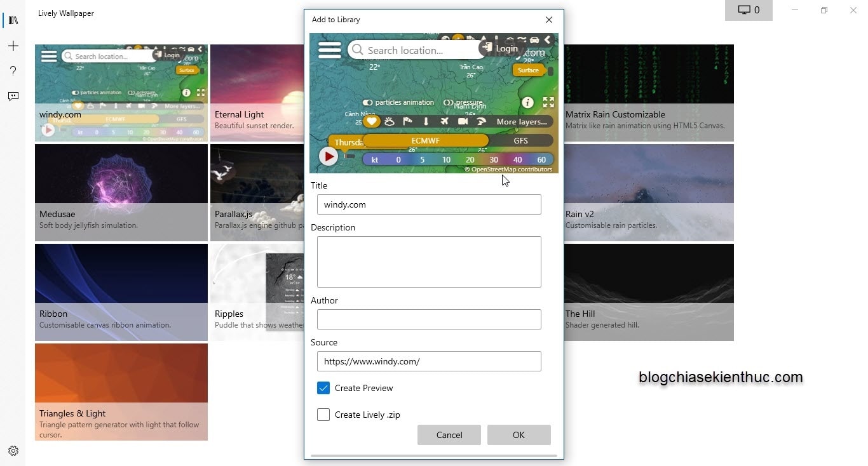The height and width of the screenshot is (466, 868).
Task: Click the car icon in dialog preview
Action: pyautogui.click(x=534, y=39)
